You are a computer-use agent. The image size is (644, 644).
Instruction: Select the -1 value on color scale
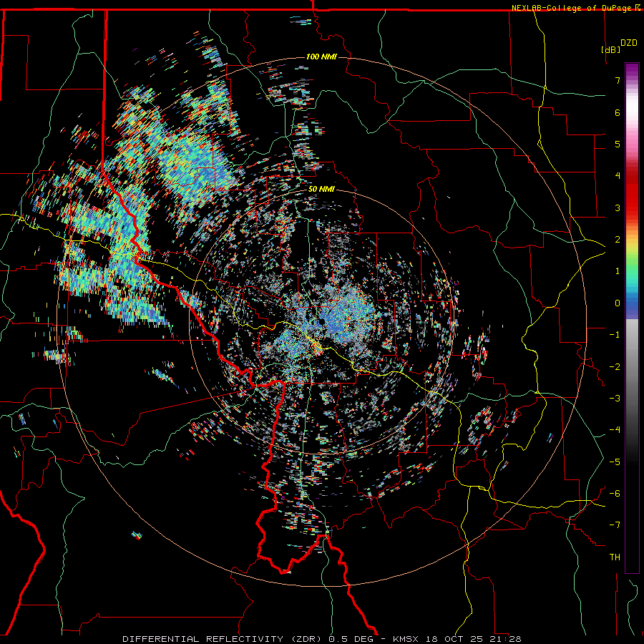pos(615,335)
